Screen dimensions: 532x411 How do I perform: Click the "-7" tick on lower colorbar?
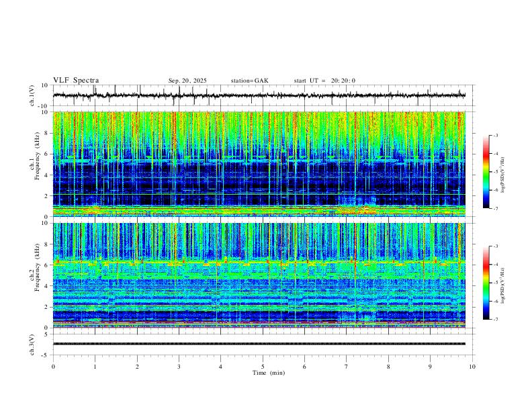495,319
